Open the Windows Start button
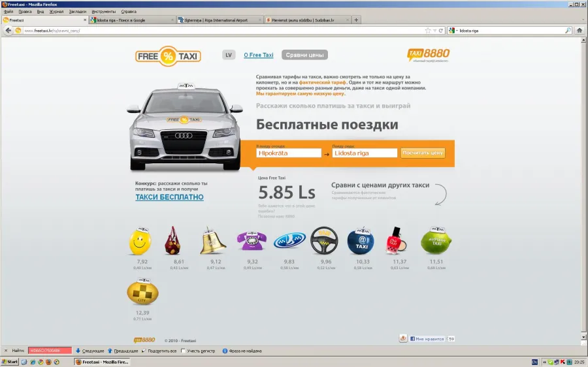588x367 pixels. [10, 362]
